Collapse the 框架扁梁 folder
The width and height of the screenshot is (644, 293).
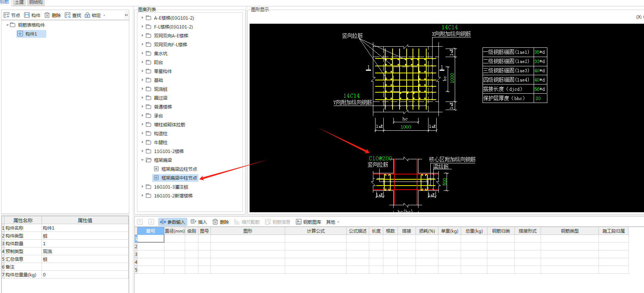pyautogui.click(x=142, y=160)
